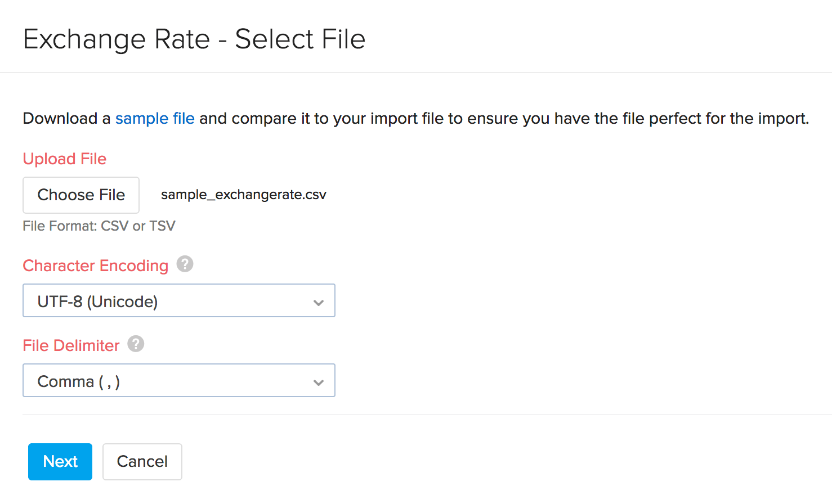Cancel the exchange rate import
Image resolution: width=832 pixels, height=504 pixels.
[142, 461]
